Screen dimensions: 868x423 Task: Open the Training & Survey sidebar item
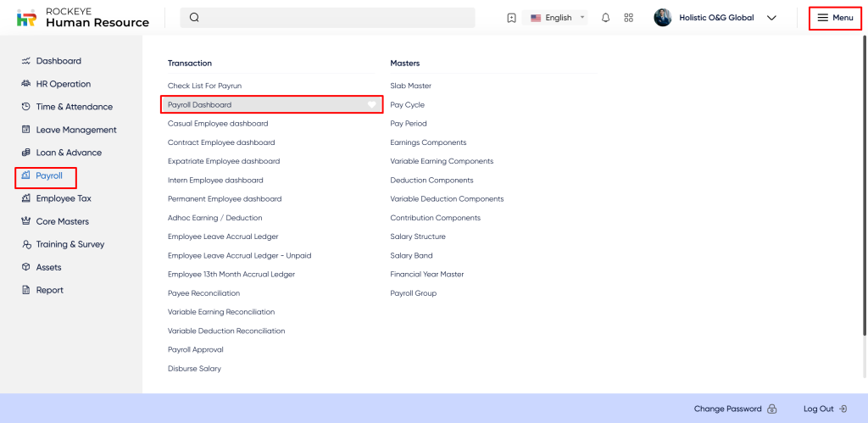70,244
